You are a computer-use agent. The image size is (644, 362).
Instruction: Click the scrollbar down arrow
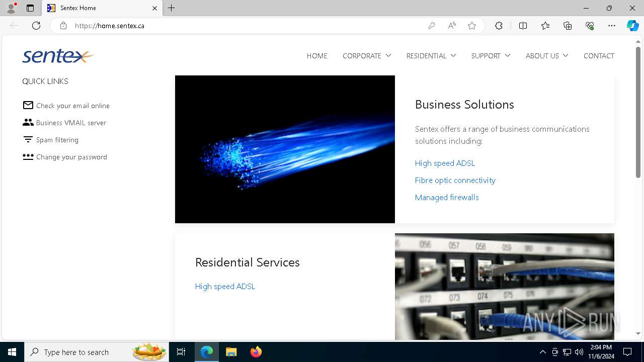point(638,333)
